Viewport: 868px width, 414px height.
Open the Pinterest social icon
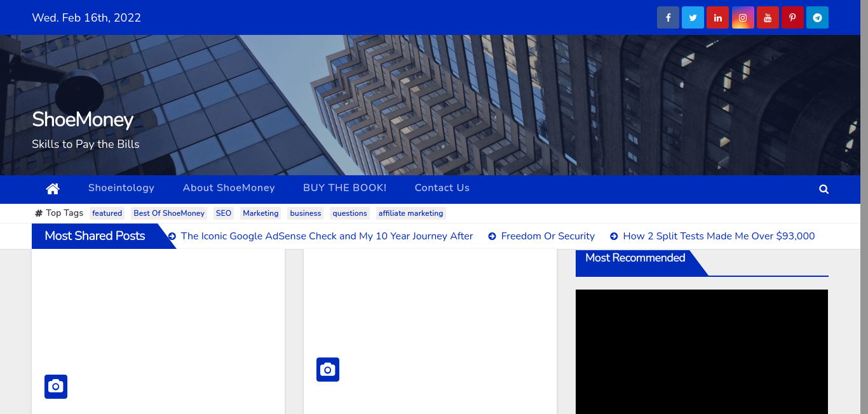[792, 18]
